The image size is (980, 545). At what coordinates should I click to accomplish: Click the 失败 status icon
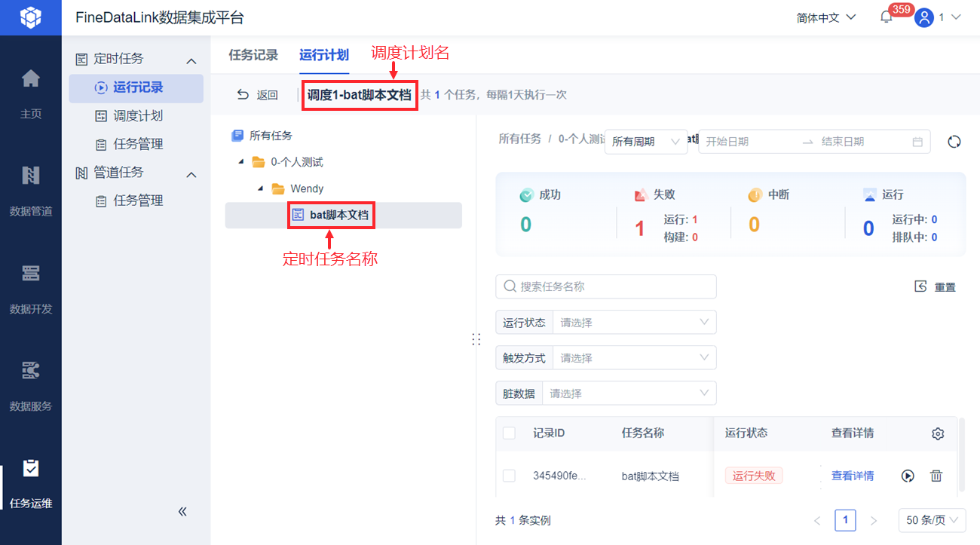[x=641, y=195]
